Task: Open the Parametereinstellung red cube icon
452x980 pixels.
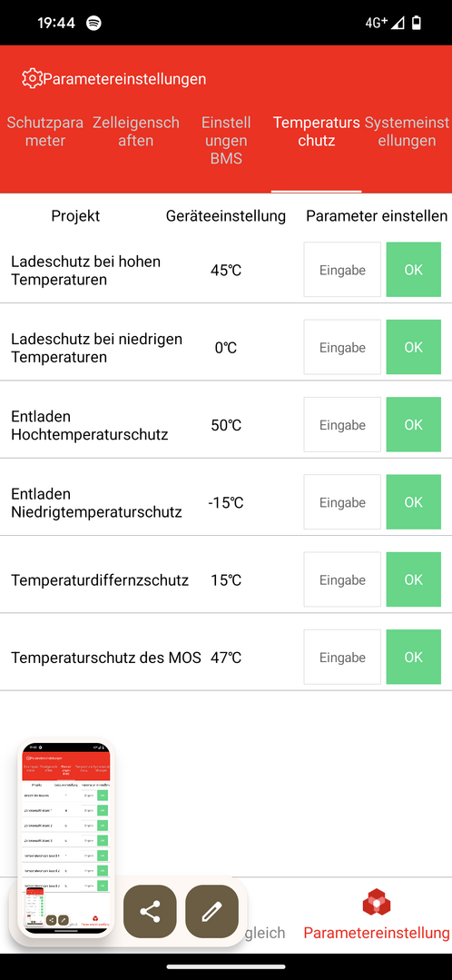Action: pyautogui.click(x=377, y=904)
